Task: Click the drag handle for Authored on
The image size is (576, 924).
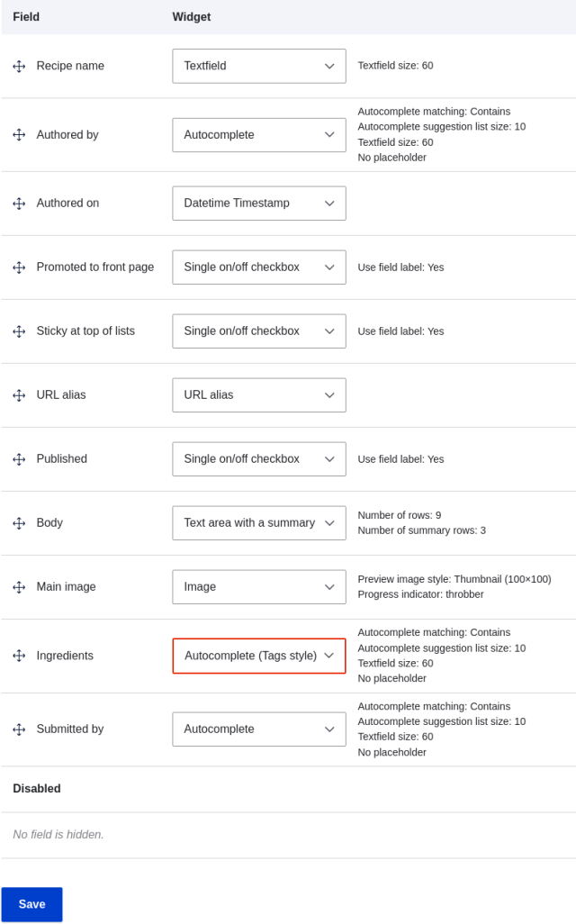Action: tap(18, 204)
